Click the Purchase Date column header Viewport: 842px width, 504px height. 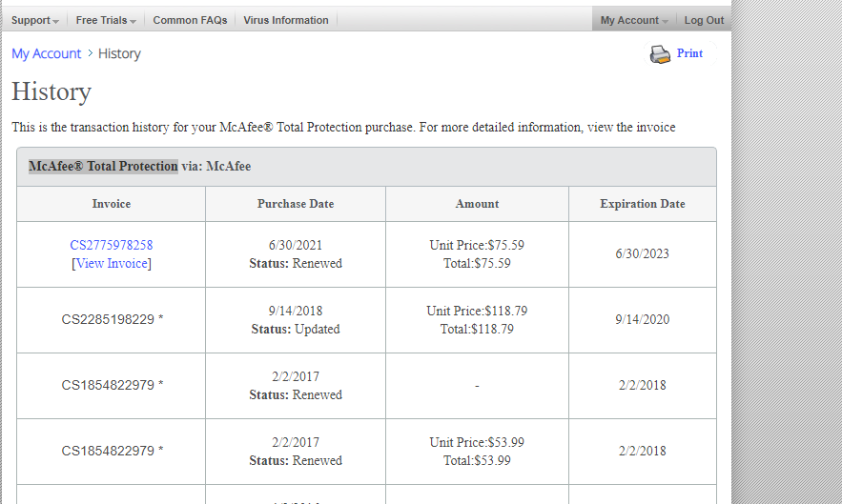[296, 204]
